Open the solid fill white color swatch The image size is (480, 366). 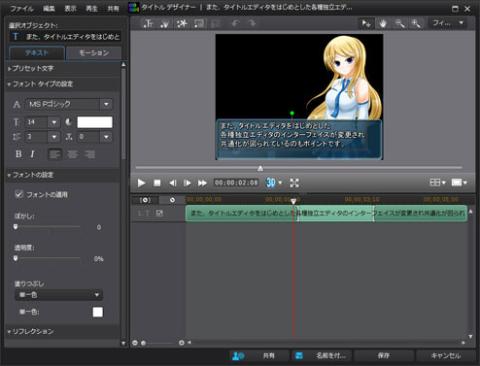(98, 312)
